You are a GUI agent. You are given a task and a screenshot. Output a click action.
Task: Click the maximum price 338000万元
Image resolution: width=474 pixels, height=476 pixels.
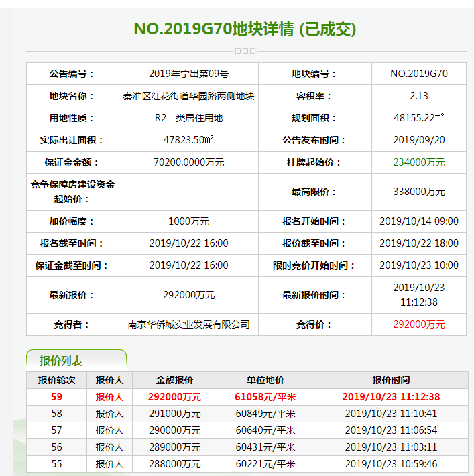(419, 192)
